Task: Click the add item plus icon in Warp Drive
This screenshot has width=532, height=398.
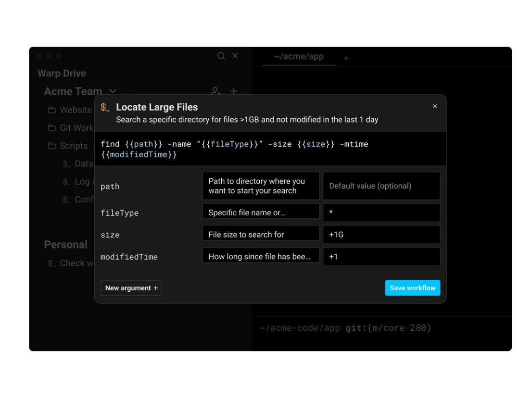Action: click(234, 91)
